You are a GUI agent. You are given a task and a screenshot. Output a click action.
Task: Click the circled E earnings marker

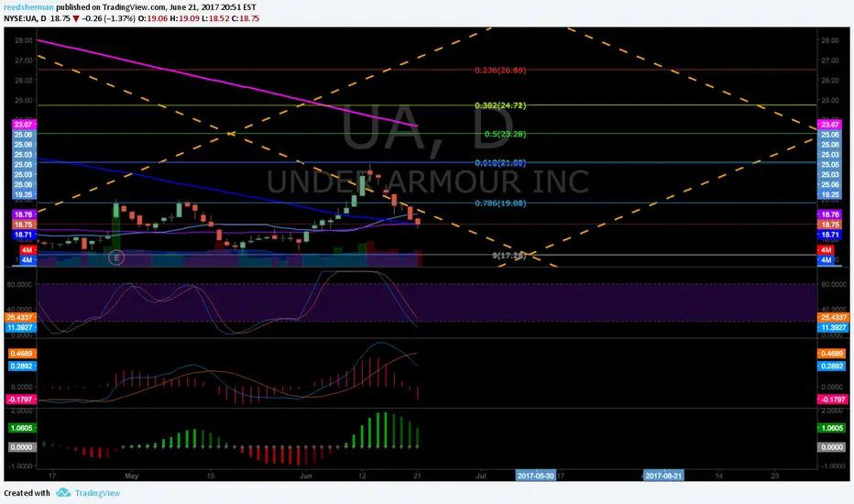click(x=116, y=257)
